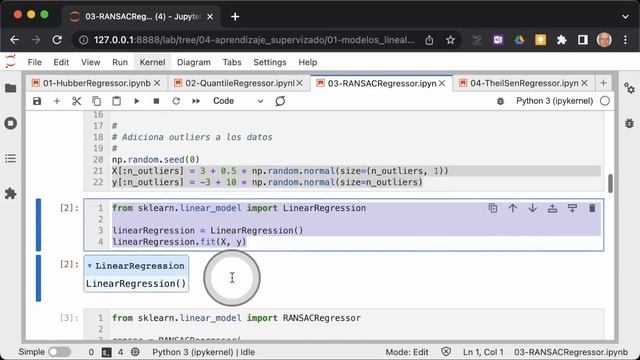Copy the selected cells in the notebook toolbar
Viewport: 640px width, 360px height.
[96, 101]
